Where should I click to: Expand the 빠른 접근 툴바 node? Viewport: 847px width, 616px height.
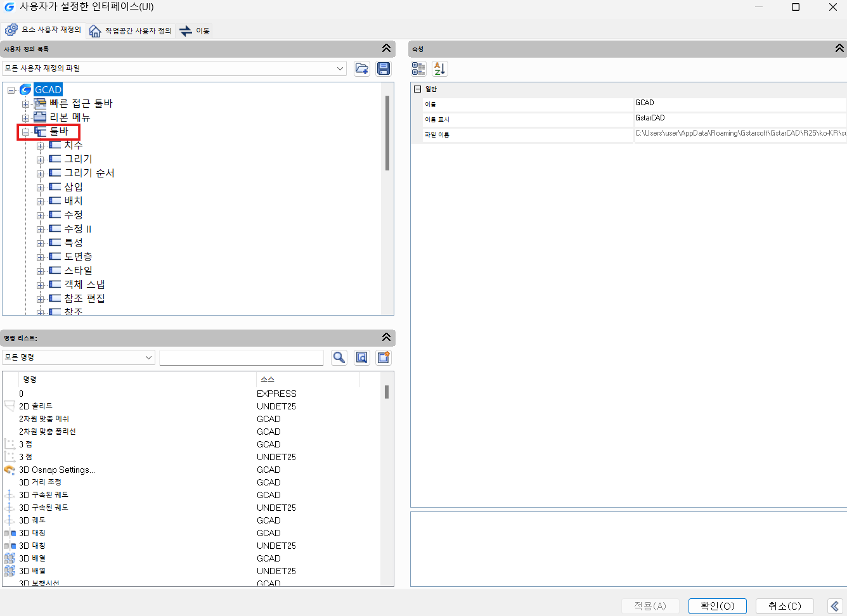click(x=26, y=104)
